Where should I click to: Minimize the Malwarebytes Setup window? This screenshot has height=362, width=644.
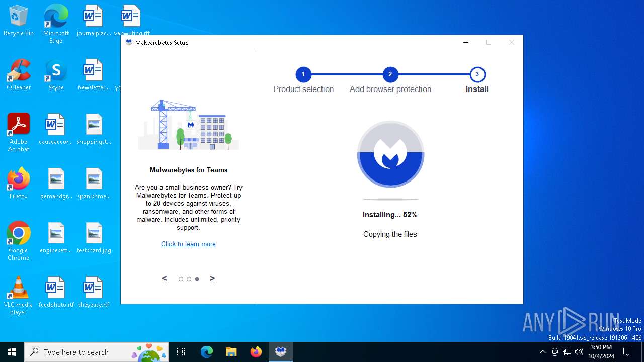pos(466,42)
